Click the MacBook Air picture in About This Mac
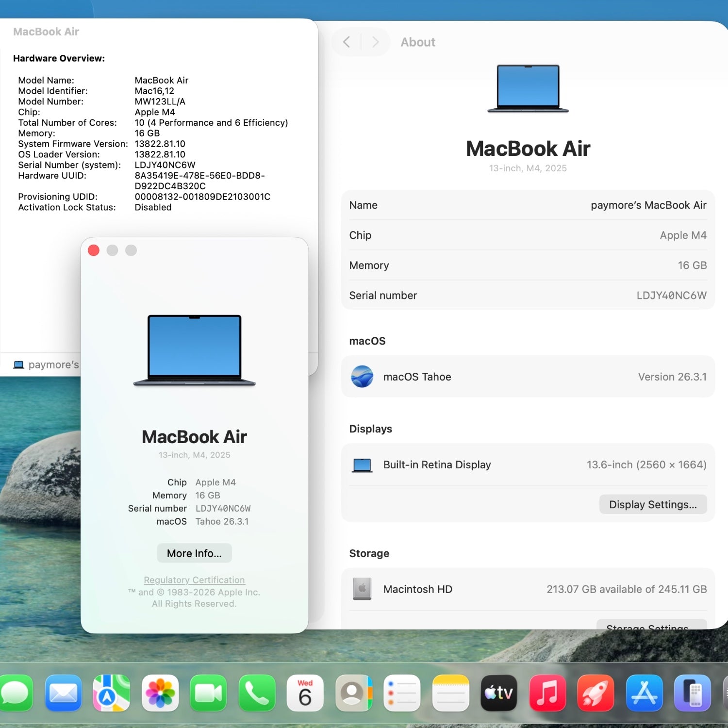 (195, 350)
